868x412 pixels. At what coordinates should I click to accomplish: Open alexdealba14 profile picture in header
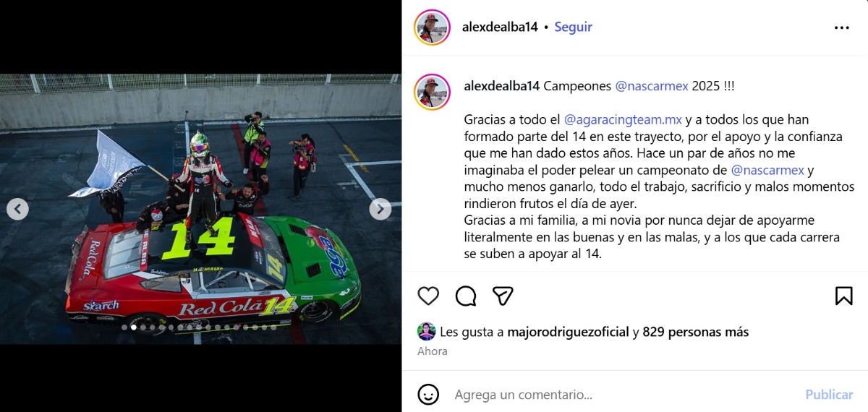tap(433, 27)
